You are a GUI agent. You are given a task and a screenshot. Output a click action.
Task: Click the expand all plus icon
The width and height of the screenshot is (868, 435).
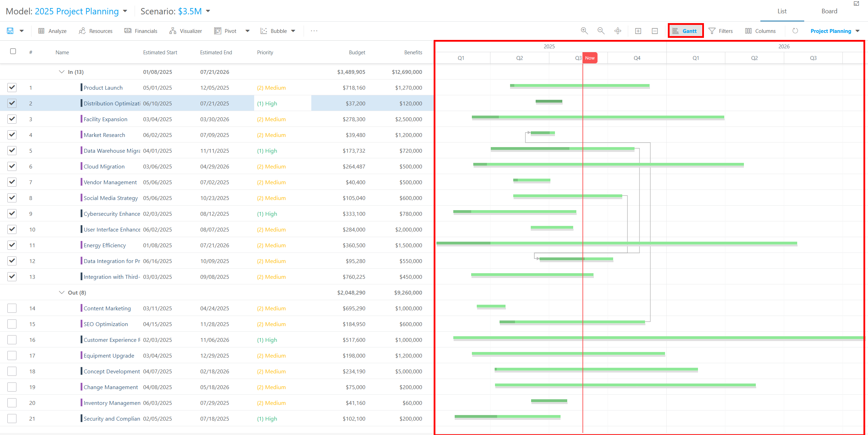(638, 31)
